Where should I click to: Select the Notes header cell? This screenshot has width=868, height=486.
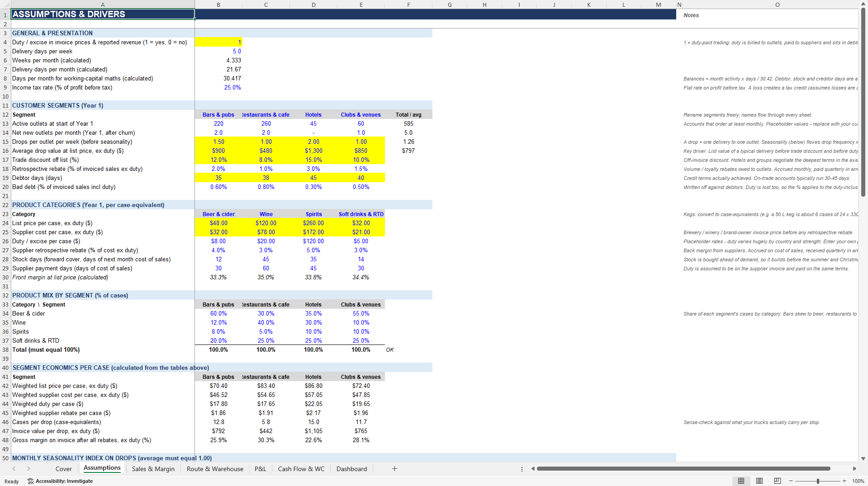pos(770,15)
